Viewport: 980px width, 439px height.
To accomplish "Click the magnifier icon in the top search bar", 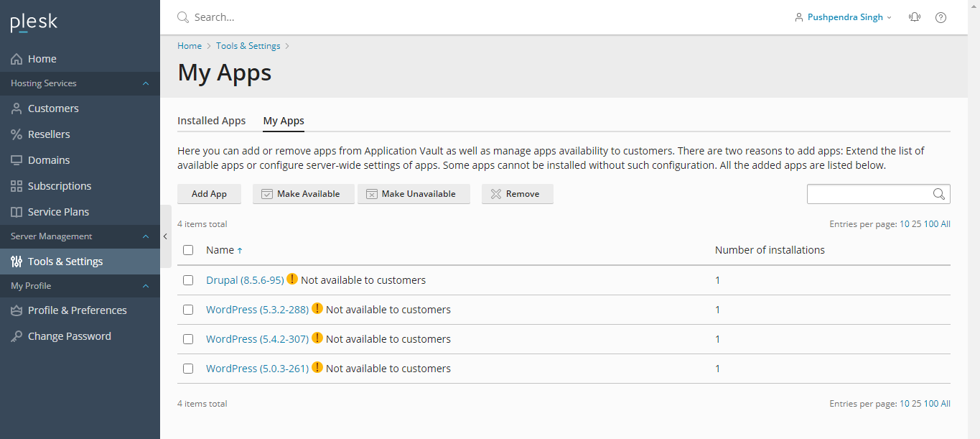I will [183, 17].
